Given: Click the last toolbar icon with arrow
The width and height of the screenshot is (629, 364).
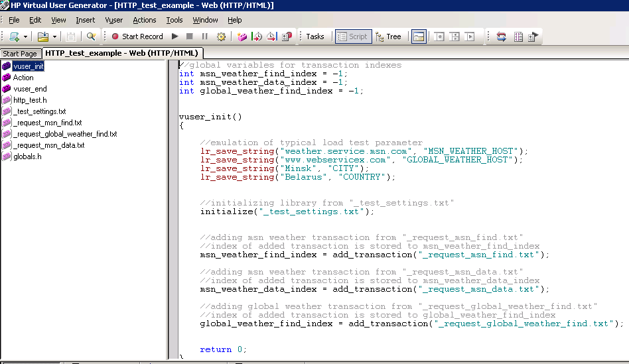Looking at the screenshot, I should (x=533, y=36).
